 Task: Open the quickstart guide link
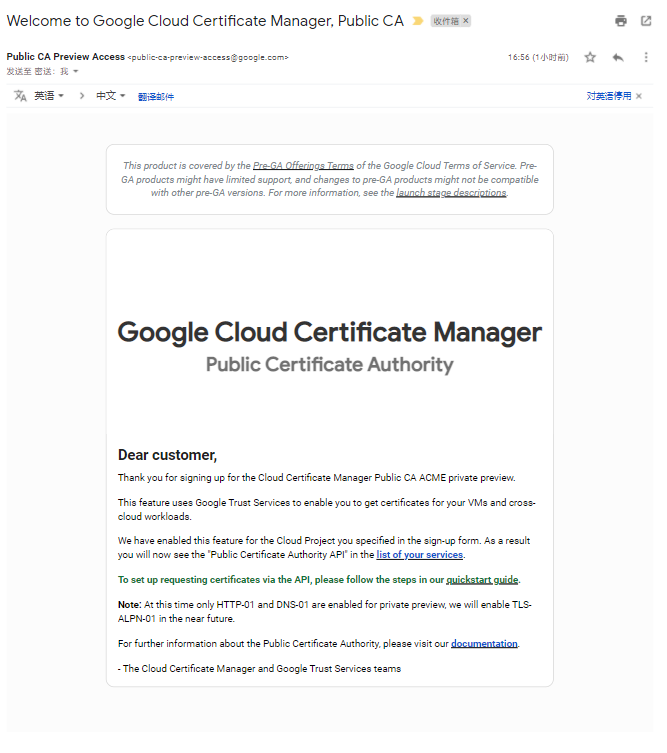click(482, 580)
